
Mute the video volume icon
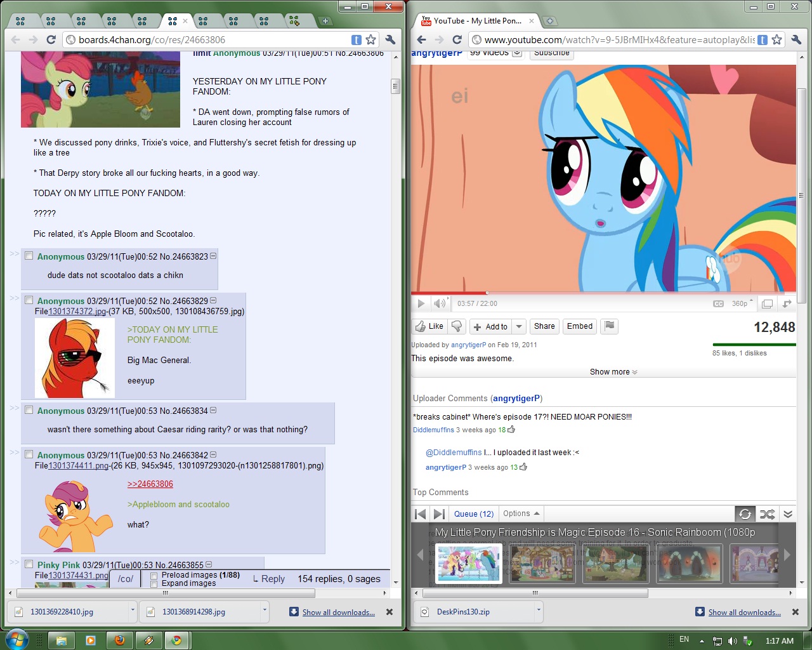439,303
